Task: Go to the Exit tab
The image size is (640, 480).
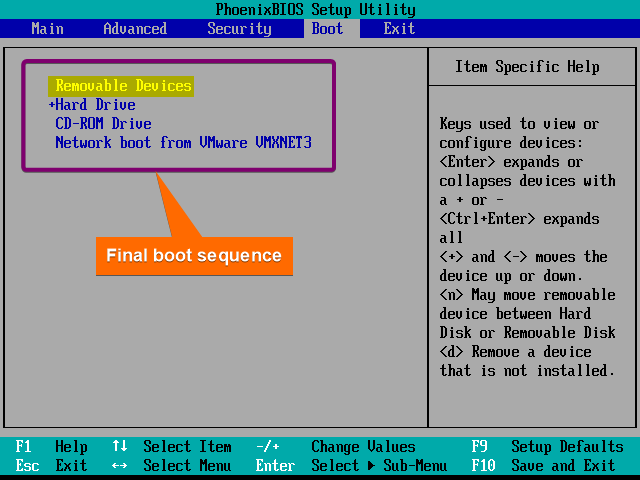Action: 399,29
